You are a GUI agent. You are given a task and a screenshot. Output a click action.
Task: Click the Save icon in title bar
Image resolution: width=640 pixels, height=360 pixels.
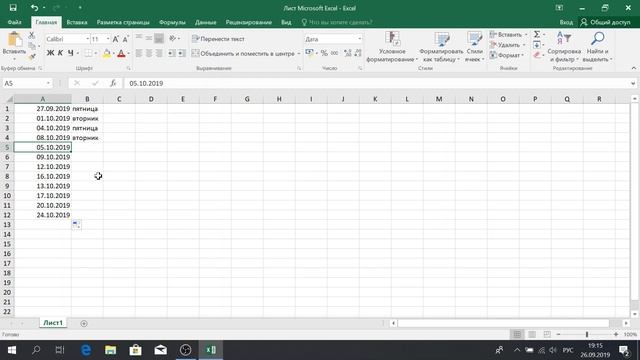(x=13, y=8)
